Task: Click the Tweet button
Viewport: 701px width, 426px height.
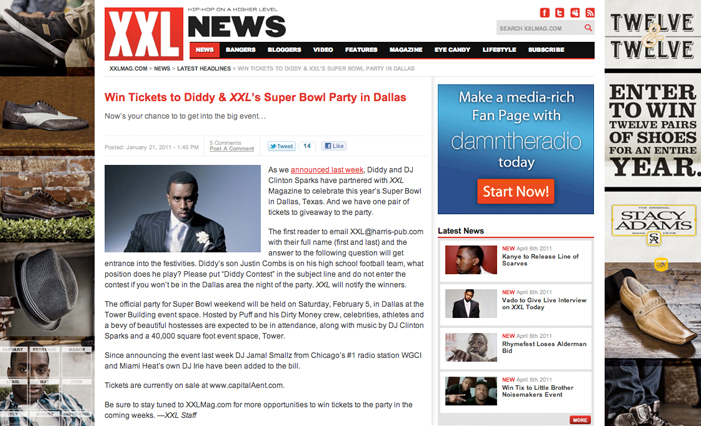Action: coord(282,146)
